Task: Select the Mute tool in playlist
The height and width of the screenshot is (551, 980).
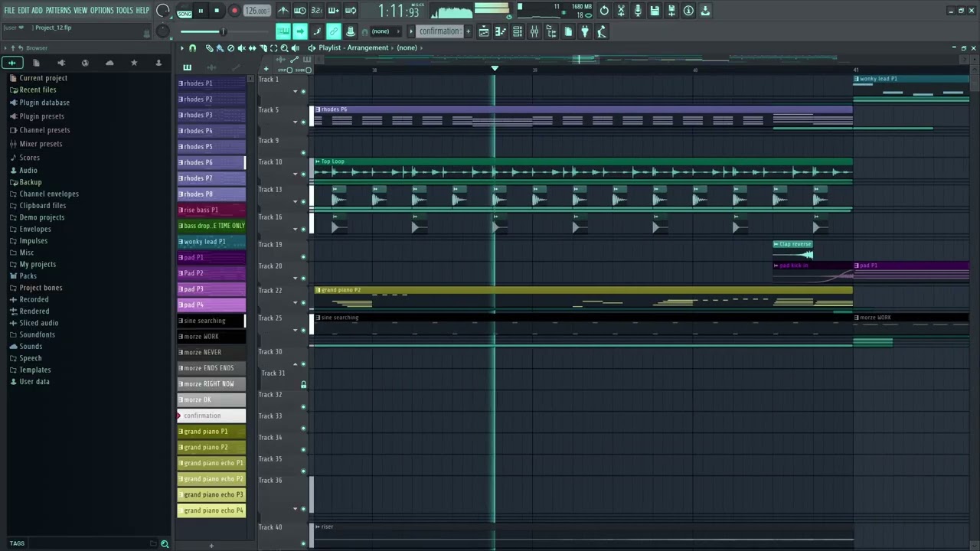Action: [241, 48]
